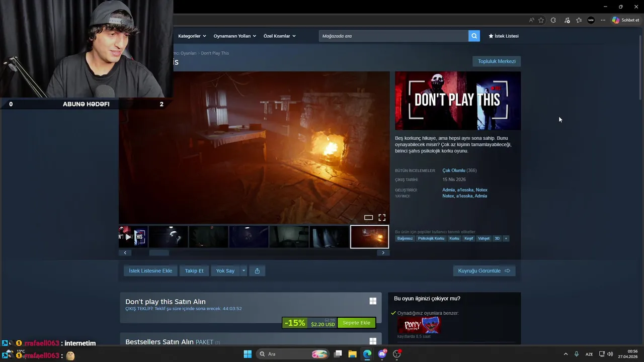Open the AZE keyboard language switcher
Screen dimensions: 644x362
tap(589, 354)
